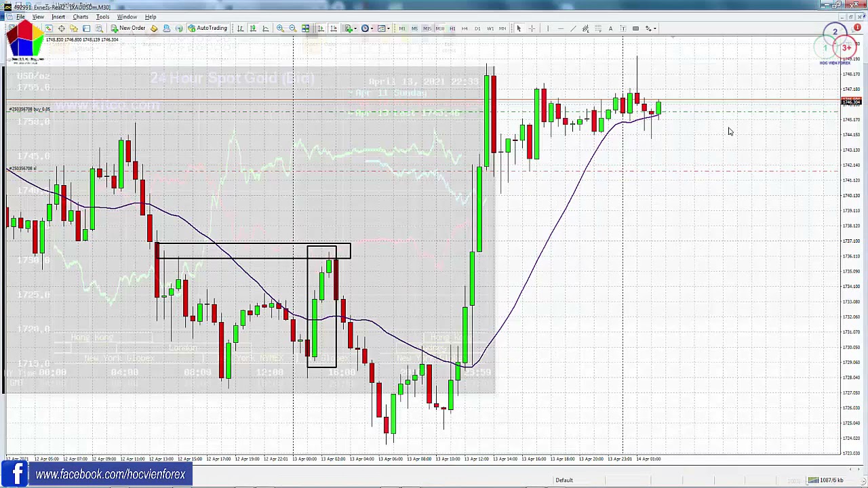868x488 pixels.
Task: Select the trendline tool
Action: point(573,28)
